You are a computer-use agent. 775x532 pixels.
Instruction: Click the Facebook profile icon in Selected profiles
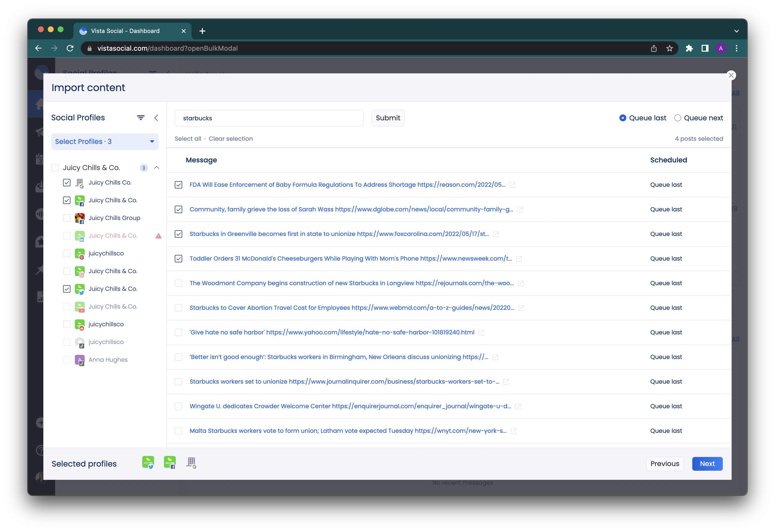point(170,463)
